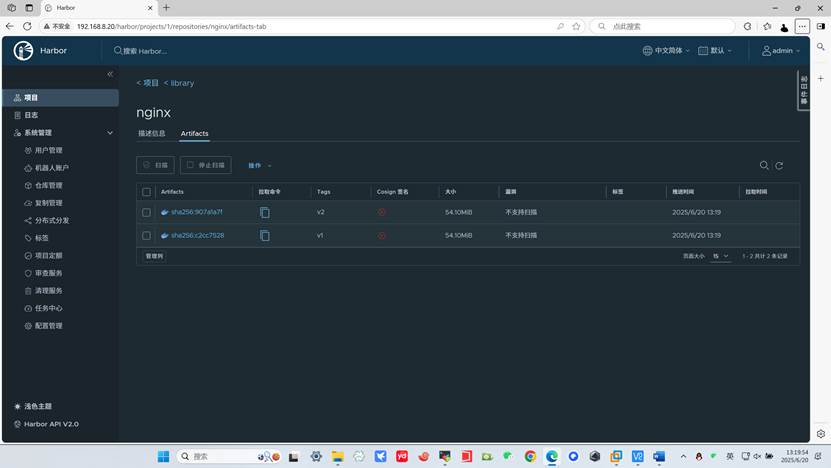Click Cosign unsigned icon in v1 row
Image resolution: width=831 pixels, height=468 pixels.
(382, 235)
